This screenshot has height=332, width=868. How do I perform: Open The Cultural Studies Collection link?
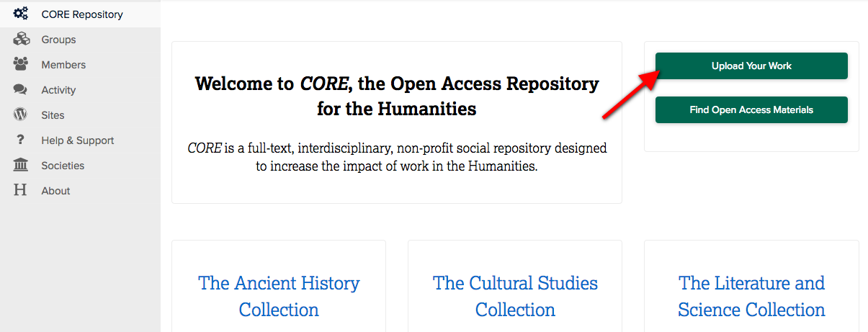[x=515, y=296]
